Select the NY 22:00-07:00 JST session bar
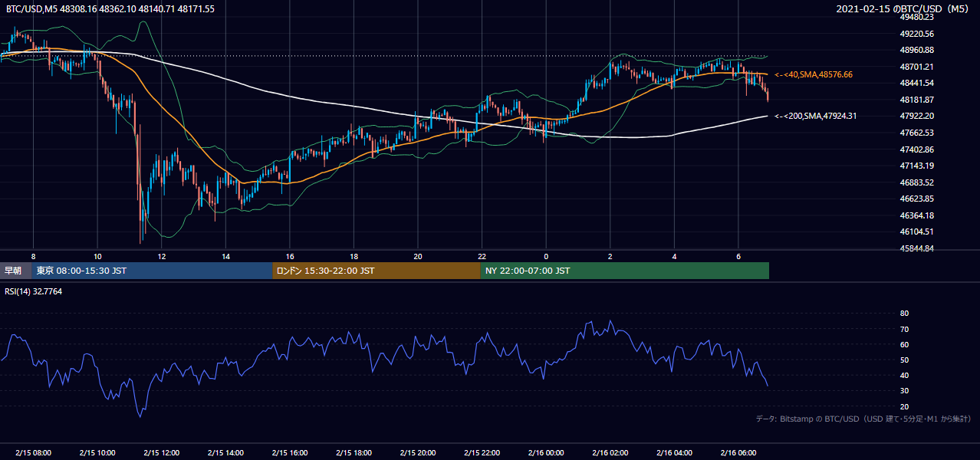 (625, 271)
